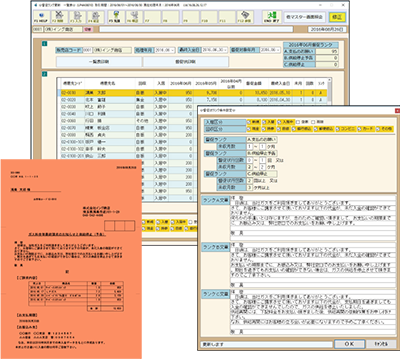The width and height of the screenshot is (400, 360).
Task: Open 各マスター画面照会 master inquiry button
Action: [x=304, y=17]
